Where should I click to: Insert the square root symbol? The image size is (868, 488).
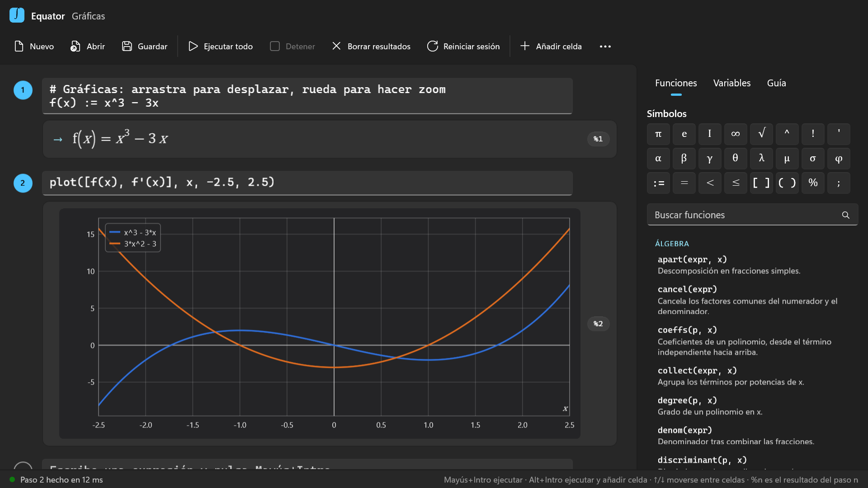[x=761, y=134]
